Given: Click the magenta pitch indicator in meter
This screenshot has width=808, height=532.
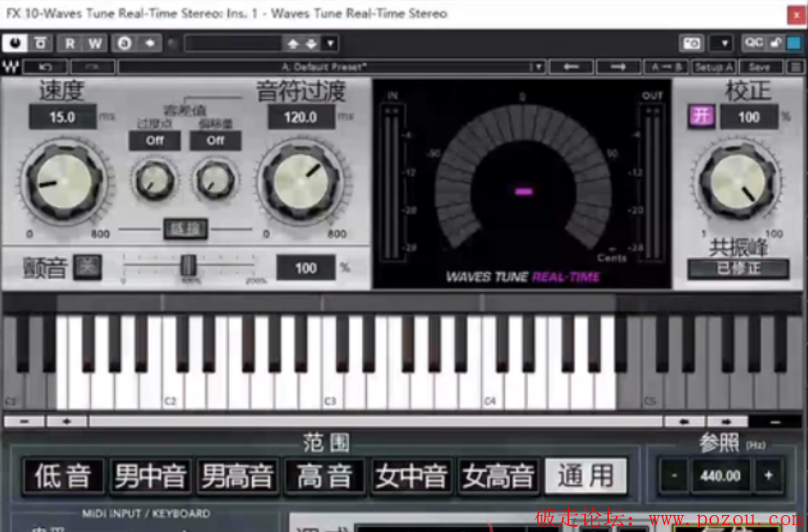Looking at the screenshot, I should (524, 192).
